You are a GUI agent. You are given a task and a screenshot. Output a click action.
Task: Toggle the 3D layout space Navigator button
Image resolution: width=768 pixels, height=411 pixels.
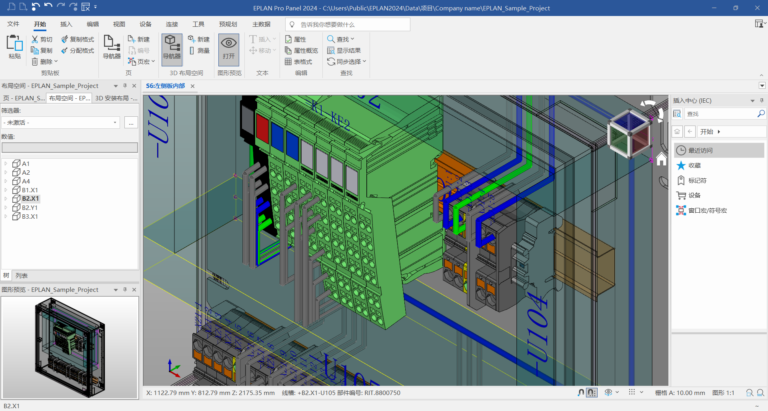(172, 48)
